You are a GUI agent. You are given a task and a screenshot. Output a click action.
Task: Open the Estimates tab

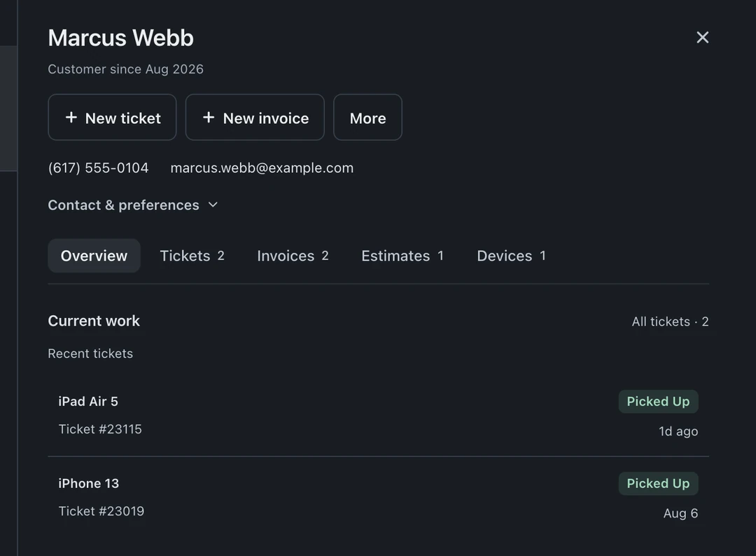pyautogui.click(x=402, y=256)
